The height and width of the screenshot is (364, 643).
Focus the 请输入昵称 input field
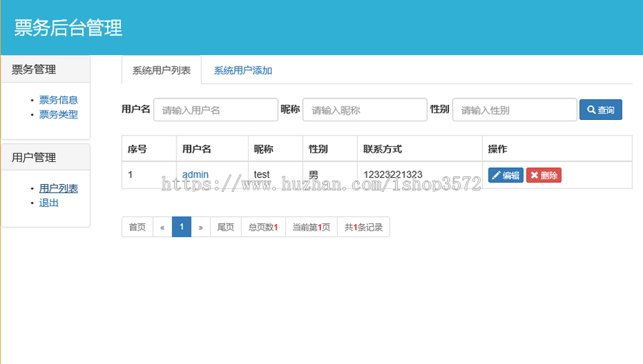point(365,110)
